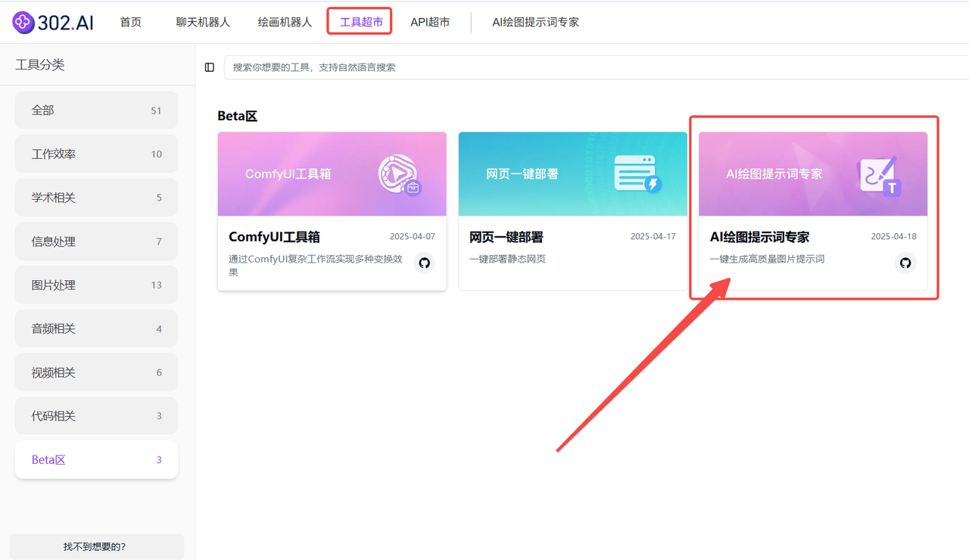969x560 pixels.
Task: Click the 302.AI logo
Action: 54,22
